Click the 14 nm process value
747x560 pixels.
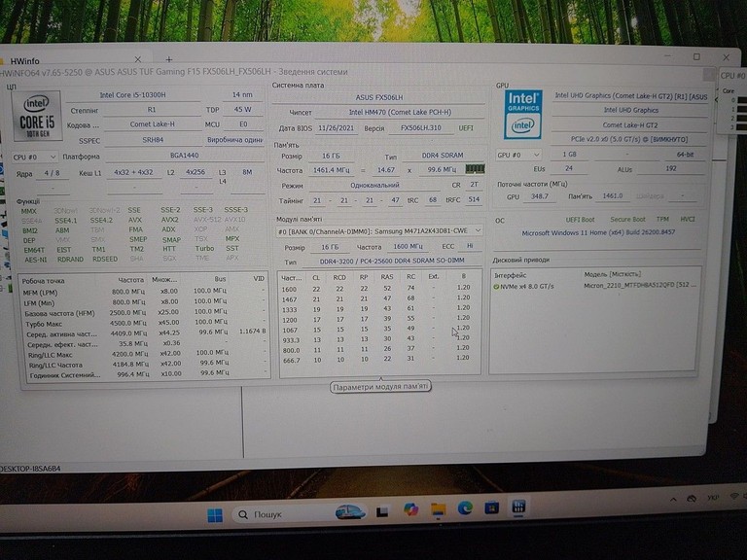click(243, 94)
